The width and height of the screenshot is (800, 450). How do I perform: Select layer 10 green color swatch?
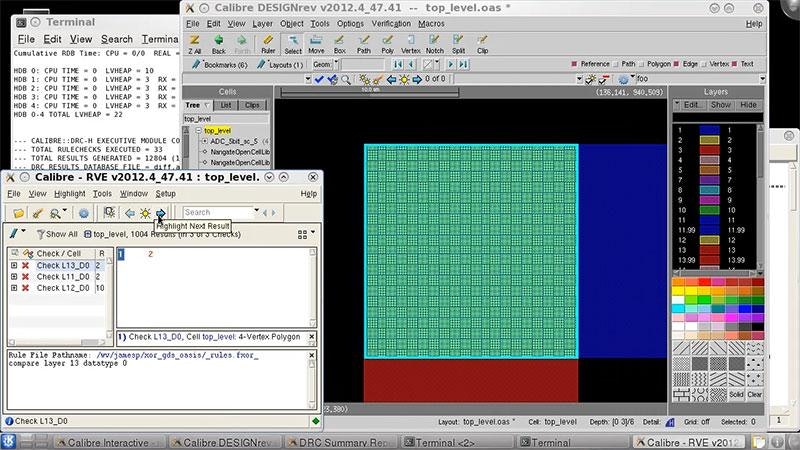tap(709, 210)
